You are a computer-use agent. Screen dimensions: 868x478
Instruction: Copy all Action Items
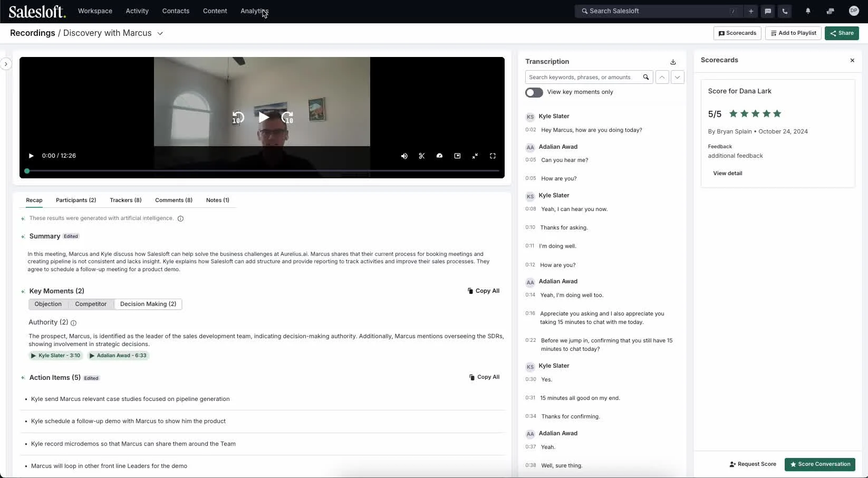484,377
